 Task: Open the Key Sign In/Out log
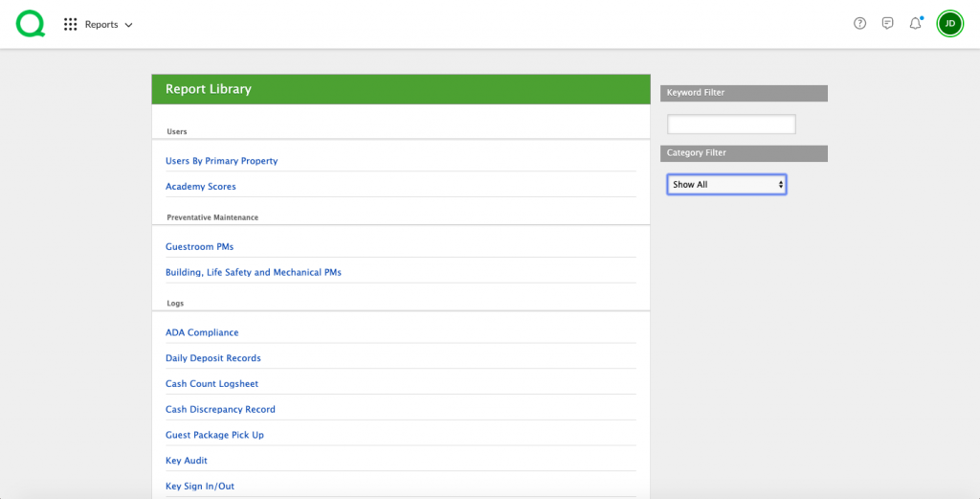coord(199,487)
